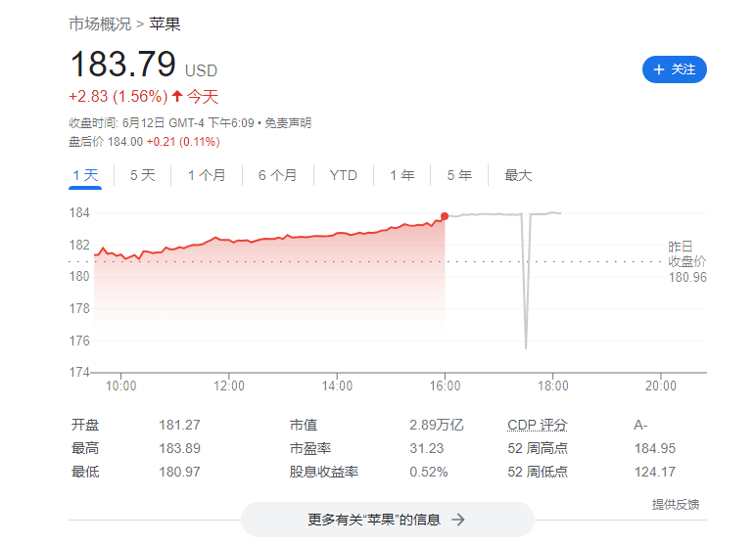Viewport: 756px width, 545px height.
Task: Show the 1 年 chart tab
Action: click(402, 175)
